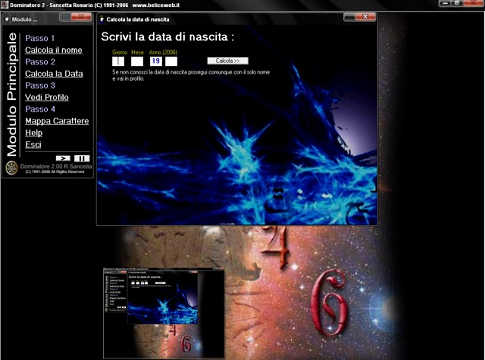This screenshot has width=485, height=360.
Task: Close the 'Calcola la data di nascita' window
Action: tap(365, 17)
